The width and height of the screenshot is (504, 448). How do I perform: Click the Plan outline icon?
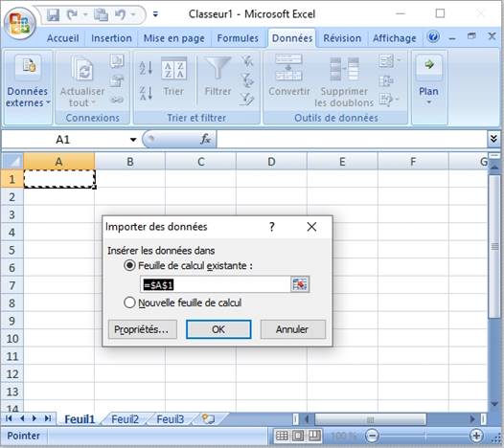[x=429, y=65]
